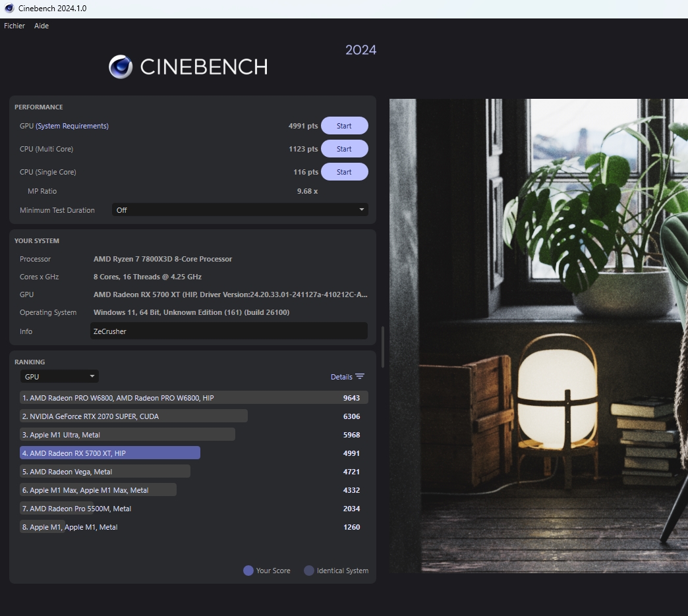Select the highlighted AMD Radeon RX 5700 XT row
The image size is (688, 616).
point(194,453)
